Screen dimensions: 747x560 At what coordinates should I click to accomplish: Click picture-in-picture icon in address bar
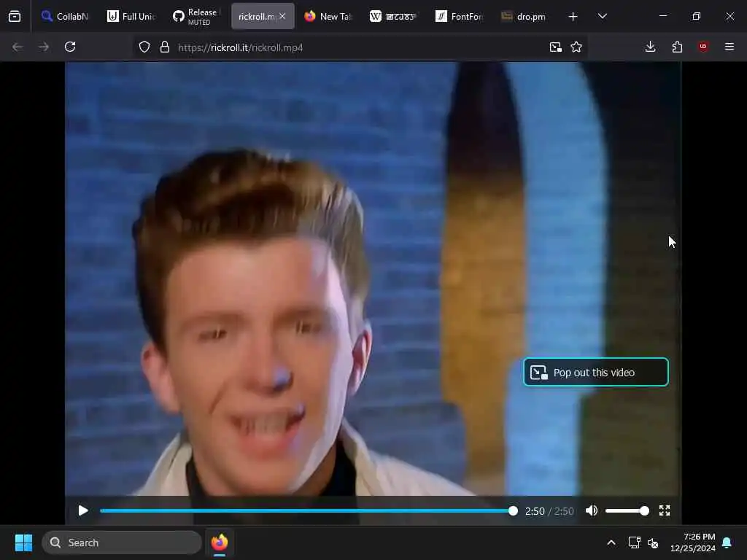click(555, 47)
